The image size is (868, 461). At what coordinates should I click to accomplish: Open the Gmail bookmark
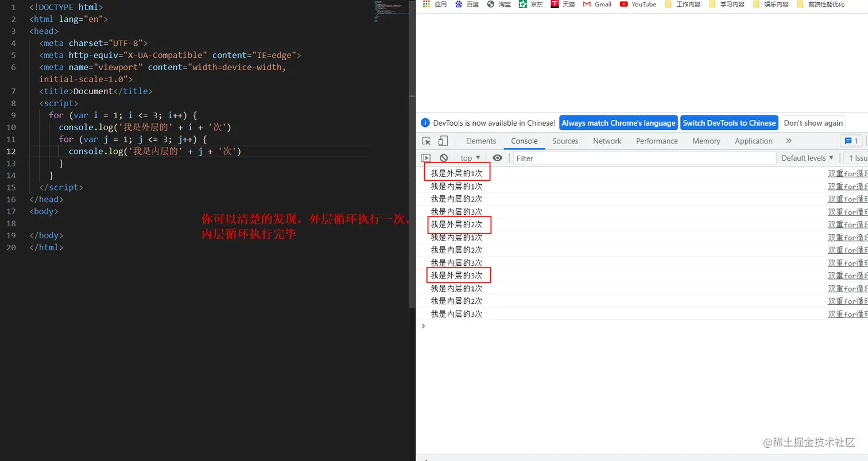click(597, 4)
